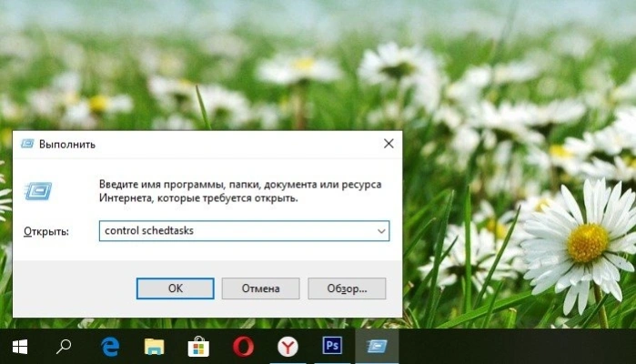Launch Opera browser from the taskbar

[243, 347]
